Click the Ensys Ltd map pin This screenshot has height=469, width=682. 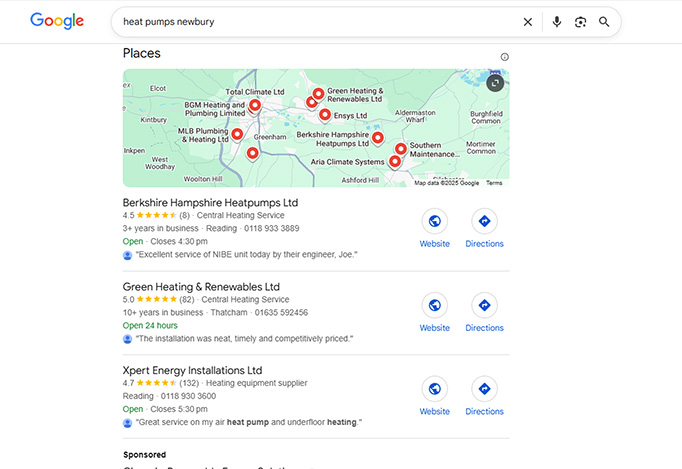click(x=325, y=115)
